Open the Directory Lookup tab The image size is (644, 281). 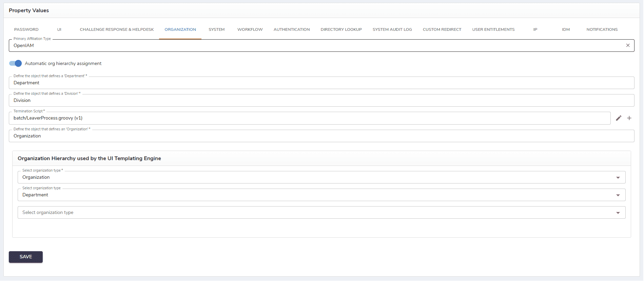(x=341, y=29)
